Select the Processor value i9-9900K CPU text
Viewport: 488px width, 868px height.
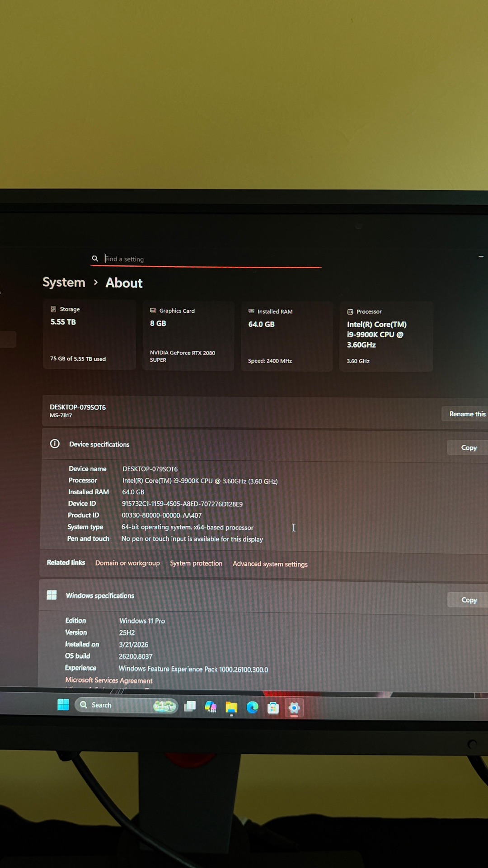[200, 481]
